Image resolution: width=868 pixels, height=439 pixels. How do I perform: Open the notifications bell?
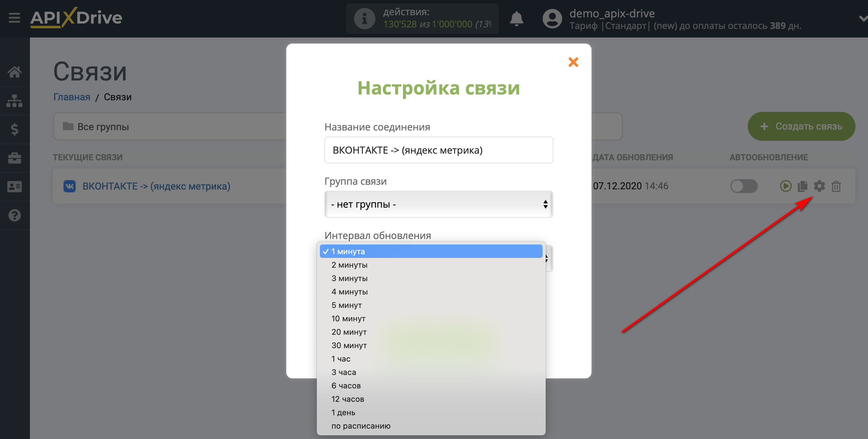(x=516, y=19)
